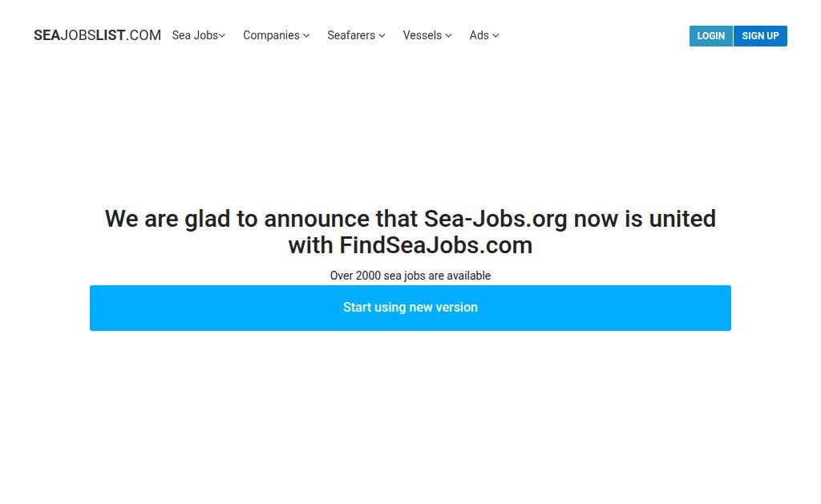The width and height of the screenshot is (821, 504).
Task: Go home via the bold SEA logo text
Action: pos(47,35)
